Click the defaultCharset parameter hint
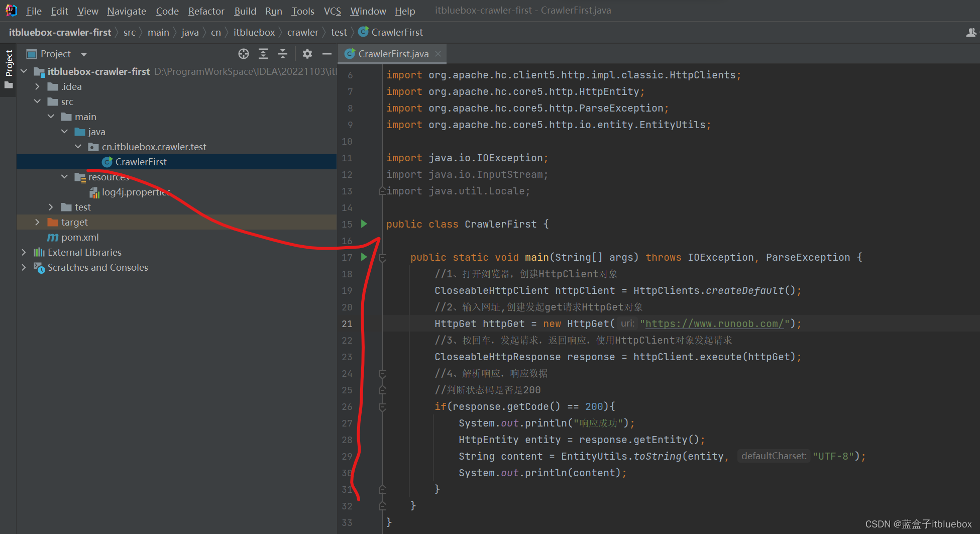 click(x=774, y=456)
